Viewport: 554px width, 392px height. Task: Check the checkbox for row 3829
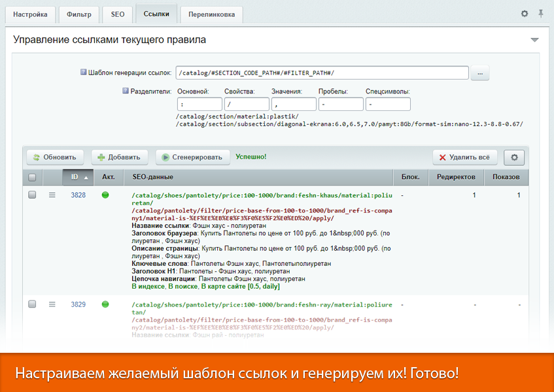click(32, 304)
